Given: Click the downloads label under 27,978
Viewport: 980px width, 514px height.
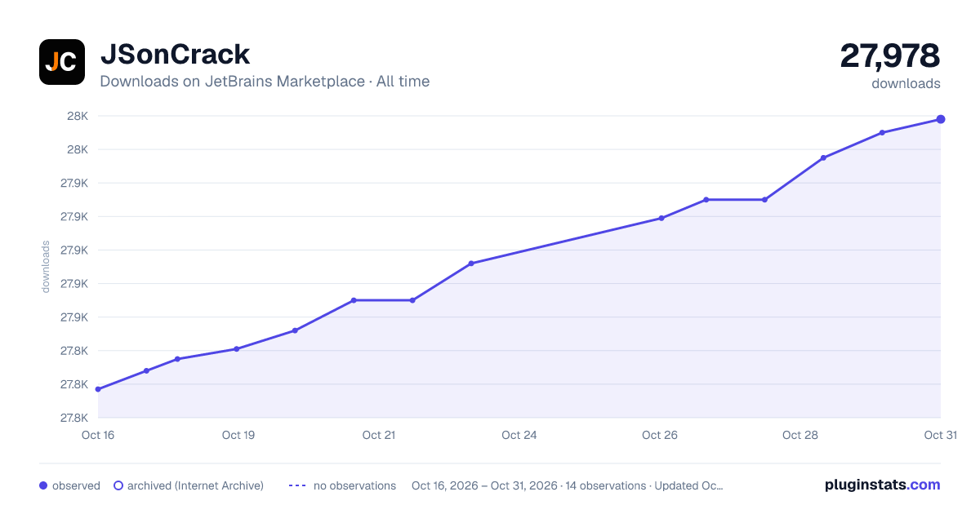Looking at the screenshot, I should [906, 83].
